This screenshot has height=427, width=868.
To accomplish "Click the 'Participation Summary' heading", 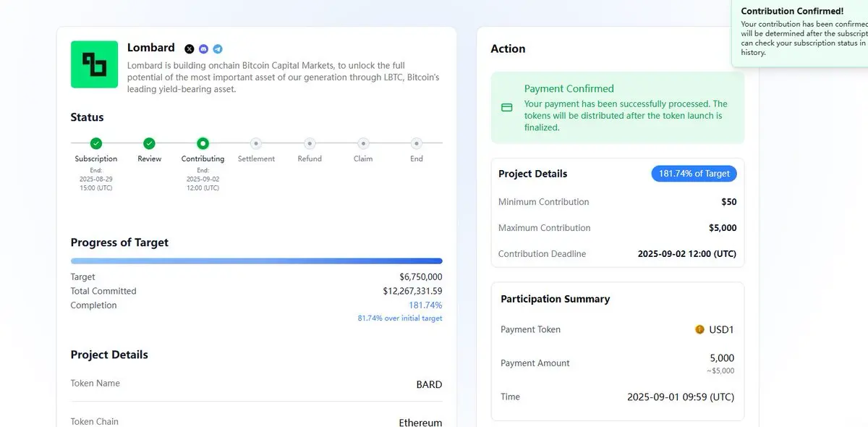I will [556, 299].
